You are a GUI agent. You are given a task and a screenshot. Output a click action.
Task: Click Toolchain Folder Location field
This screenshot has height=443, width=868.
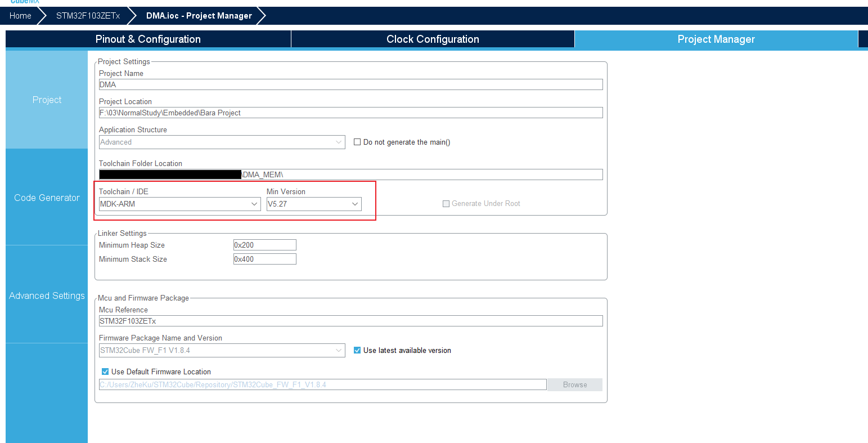pyautogui.click(x=350, y=174)
